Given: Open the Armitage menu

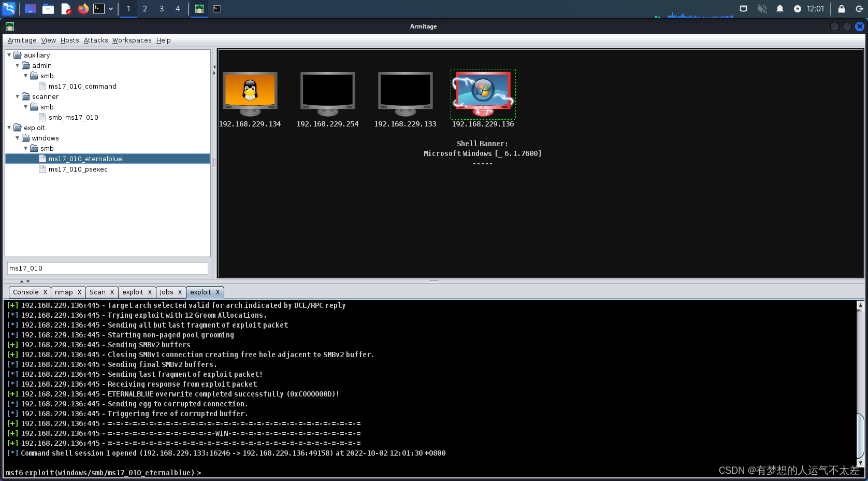Looking at the screenshot, I should pyautogui.click(x=22, y=40).
